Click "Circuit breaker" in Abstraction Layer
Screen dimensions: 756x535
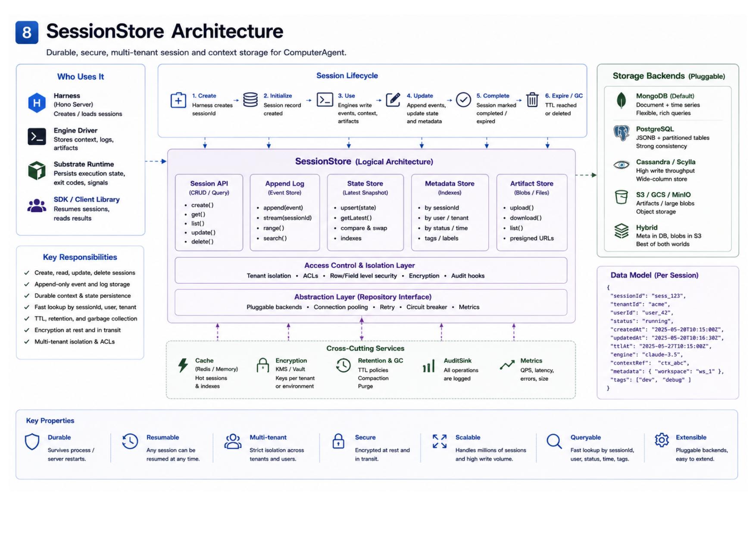tap(426, 307)
